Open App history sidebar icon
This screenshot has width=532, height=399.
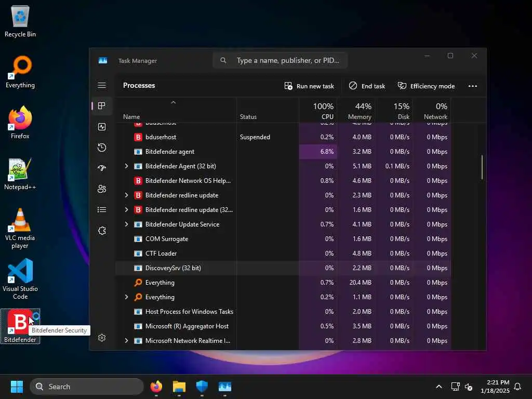(x=102, y=147)
